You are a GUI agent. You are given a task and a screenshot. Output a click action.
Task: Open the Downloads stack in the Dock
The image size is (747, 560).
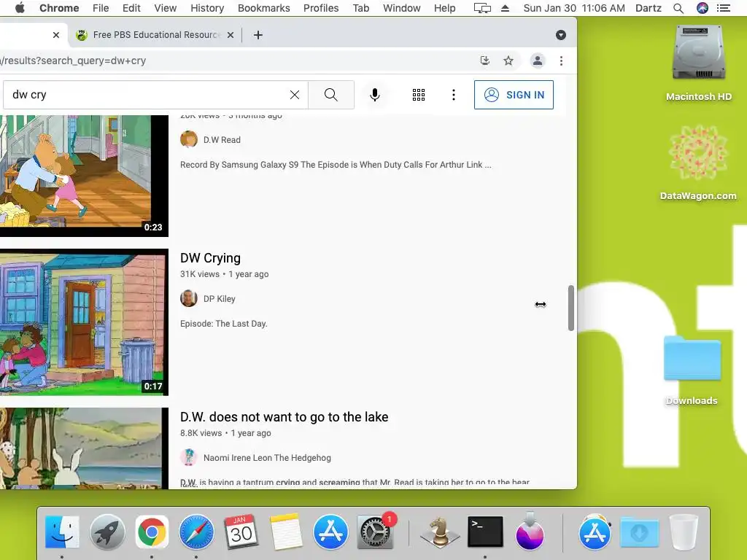click(639, 532)
